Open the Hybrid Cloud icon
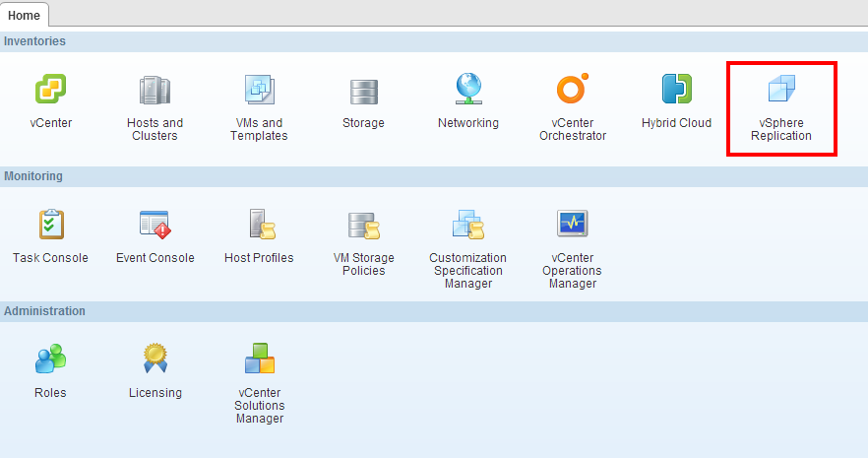This screenshot has width=868, height=458. click(x=676, y=89)
